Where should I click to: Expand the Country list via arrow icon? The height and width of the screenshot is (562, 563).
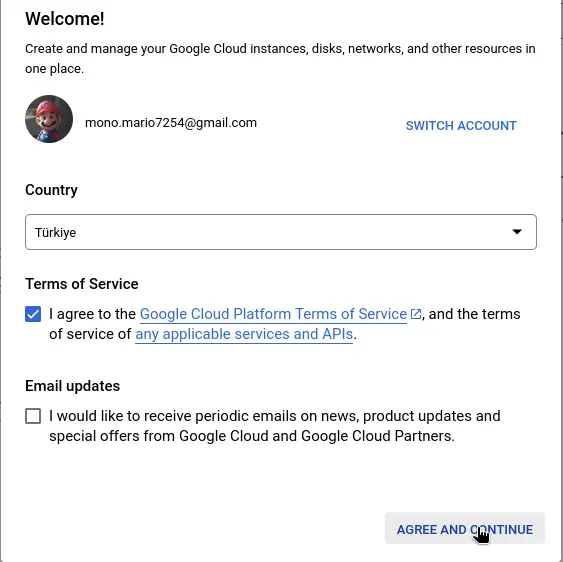(517, 232)
